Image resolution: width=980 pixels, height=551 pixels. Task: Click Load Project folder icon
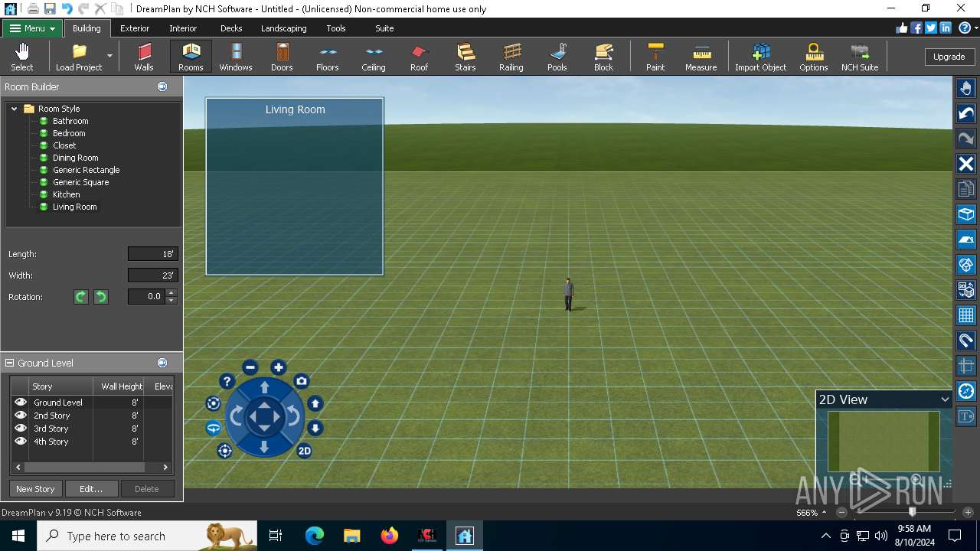(80, 51)
